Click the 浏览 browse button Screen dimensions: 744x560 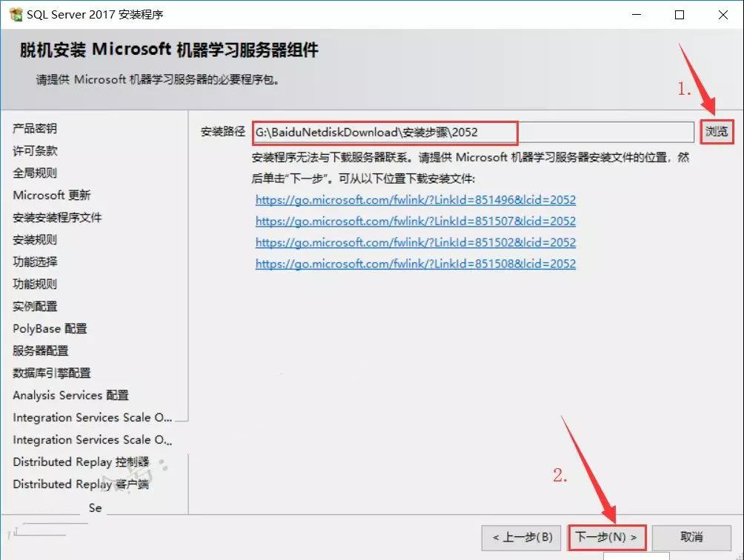coord(717,131)
